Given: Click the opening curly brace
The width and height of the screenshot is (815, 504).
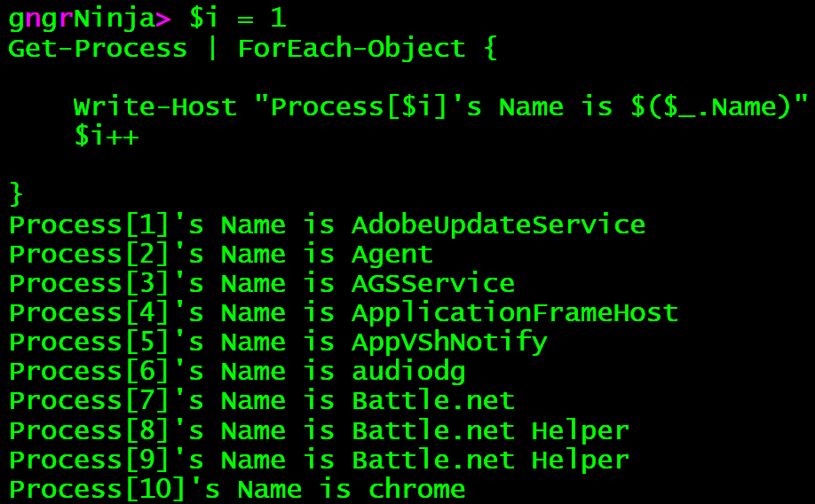Looking at the screenshot, I should [490, 47].
